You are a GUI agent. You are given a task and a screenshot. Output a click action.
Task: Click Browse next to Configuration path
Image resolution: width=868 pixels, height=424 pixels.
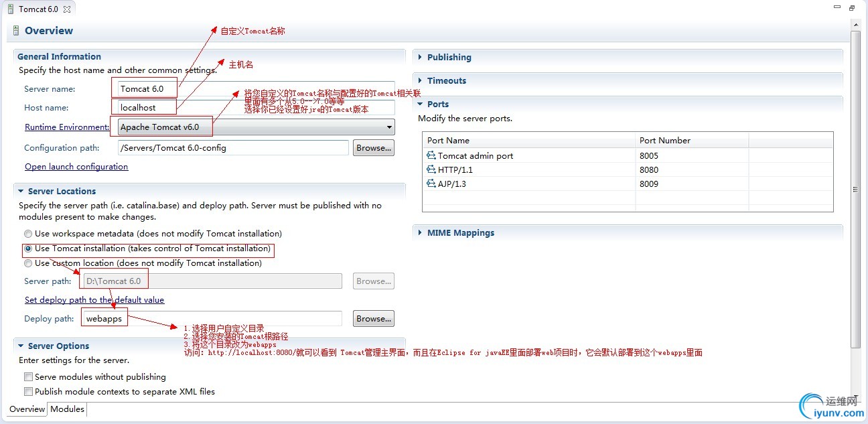click(x=373, y=148)
